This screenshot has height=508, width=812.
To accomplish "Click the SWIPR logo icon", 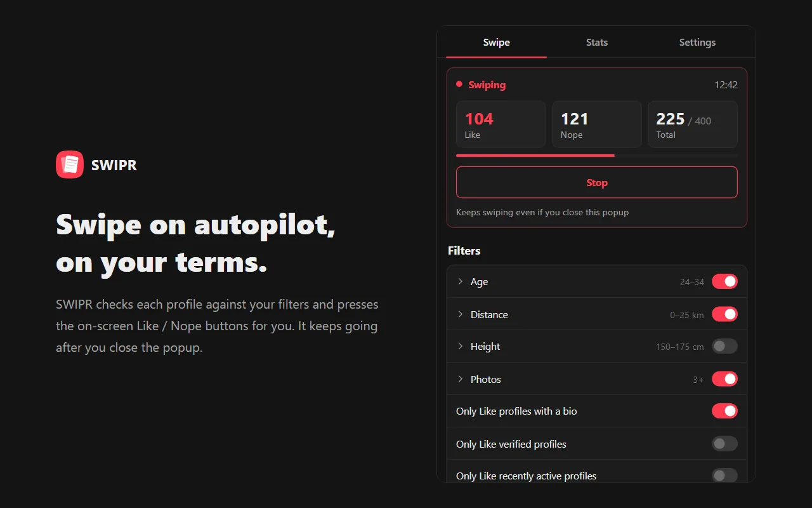I will pos(70,164).
